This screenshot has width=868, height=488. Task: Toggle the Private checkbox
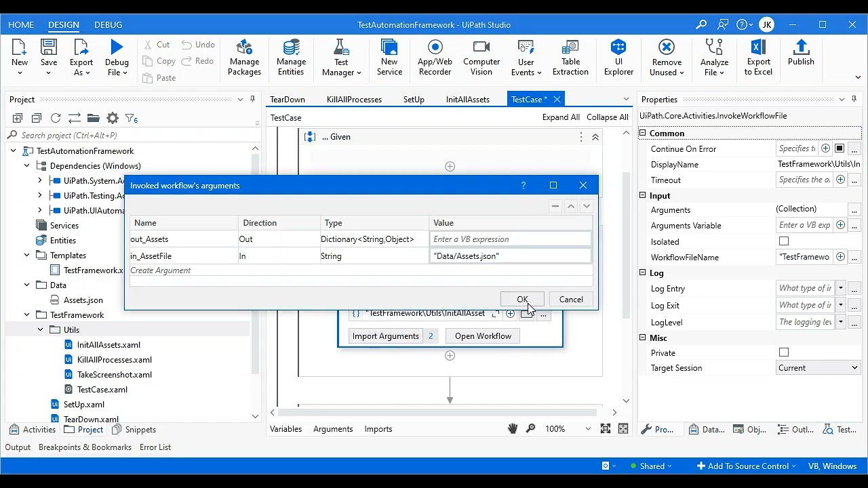[784, 352]
